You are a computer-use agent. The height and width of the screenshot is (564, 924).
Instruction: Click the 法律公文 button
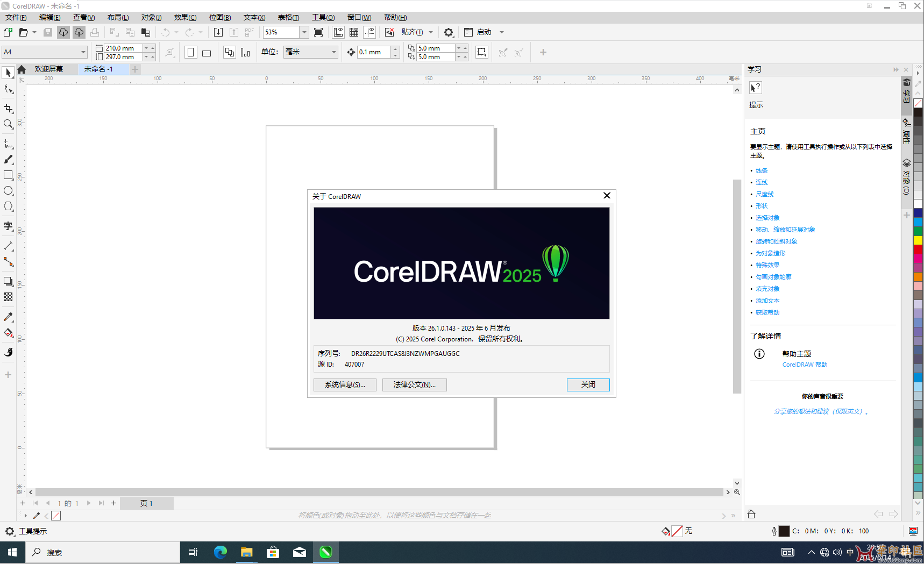pos(414,385)
